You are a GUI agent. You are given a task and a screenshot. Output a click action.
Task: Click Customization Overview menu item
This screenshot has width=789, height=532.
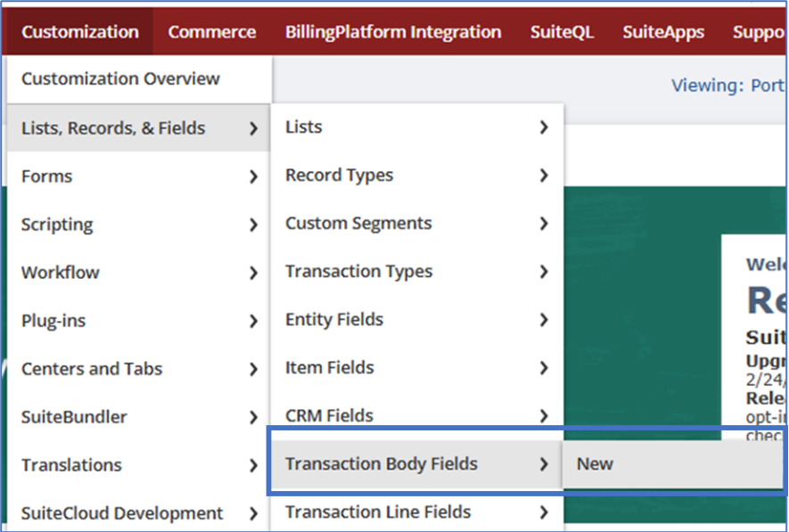coord(120,78)
